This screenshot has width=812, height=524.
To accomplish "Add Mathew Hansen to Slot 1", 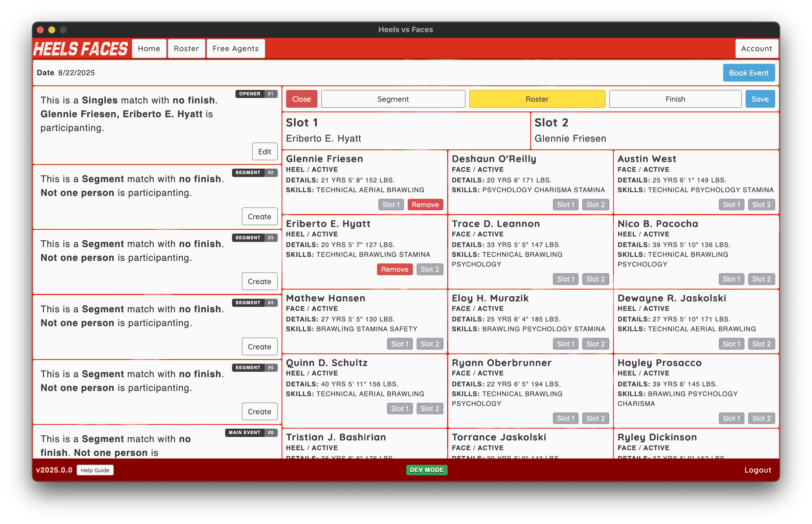I will (x=400, y=344).
